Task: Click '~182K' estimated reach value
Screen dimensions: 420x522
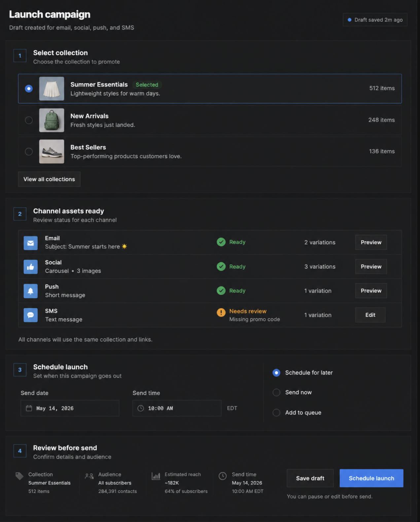Action: [x=172, y=483]
